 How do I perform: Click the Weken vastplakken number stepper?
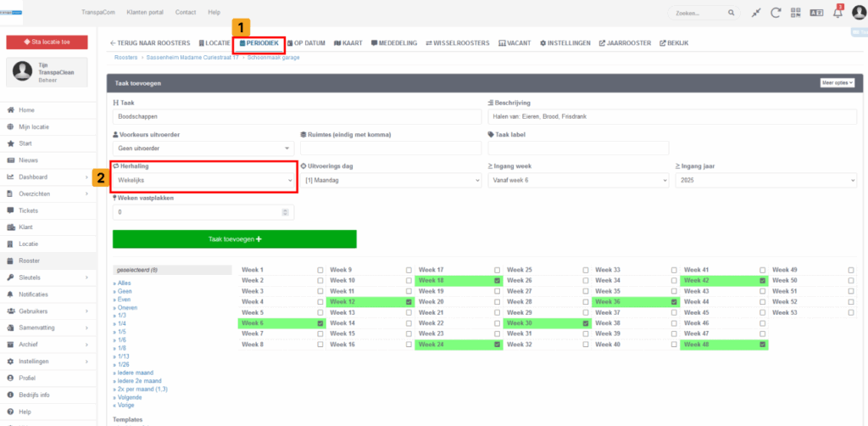tap(285, 212)
